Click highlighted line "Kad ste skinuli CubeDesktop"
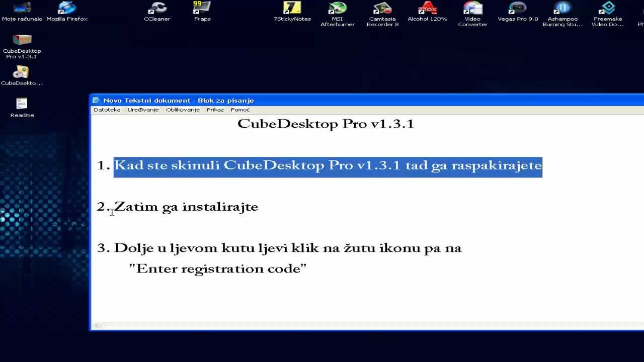The height and width of the screenshot is (362, 644). pos(328,166)
